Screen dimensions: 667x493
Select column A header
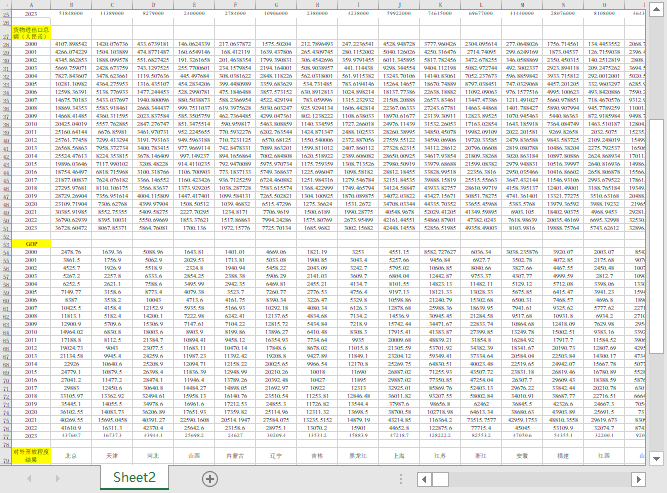[x=31, y=5]
